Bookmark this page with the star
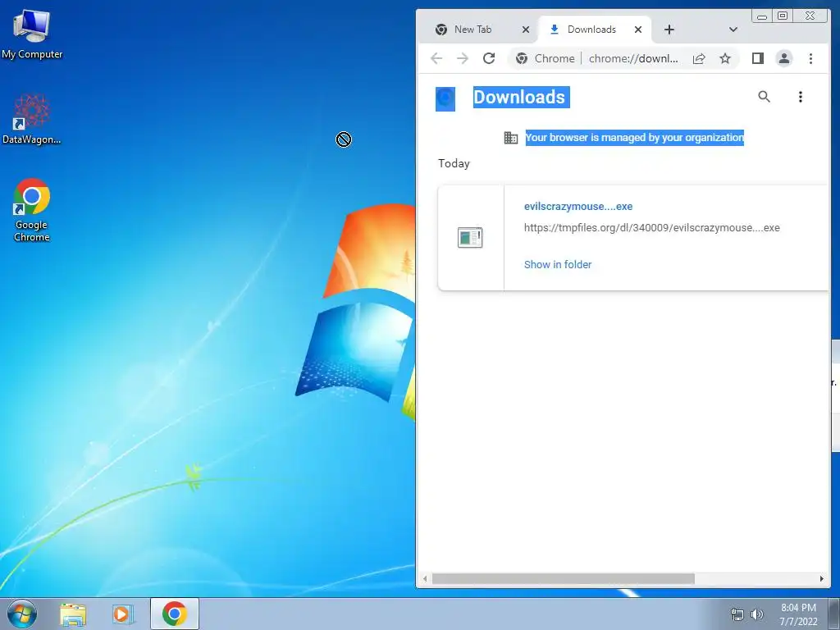Viewport: 840px width, 630px height. (x=725, y=58)
